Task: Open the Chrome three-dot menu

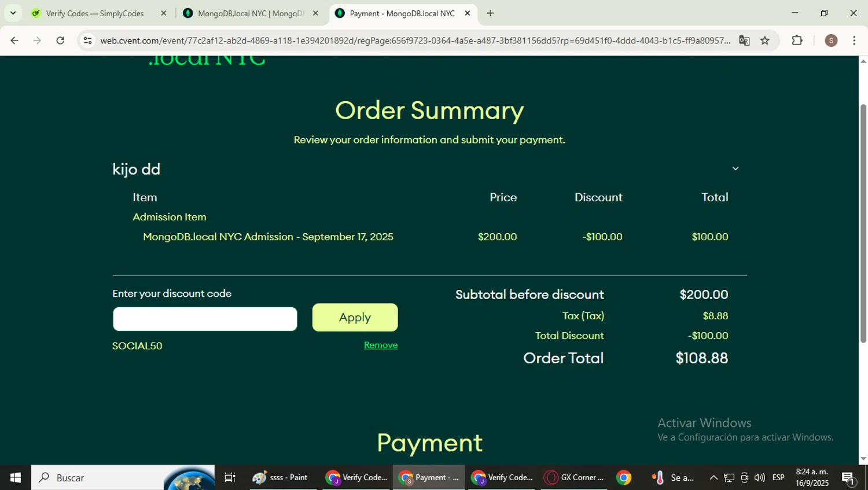Action: pyautogui.click(x=854, y=40)
